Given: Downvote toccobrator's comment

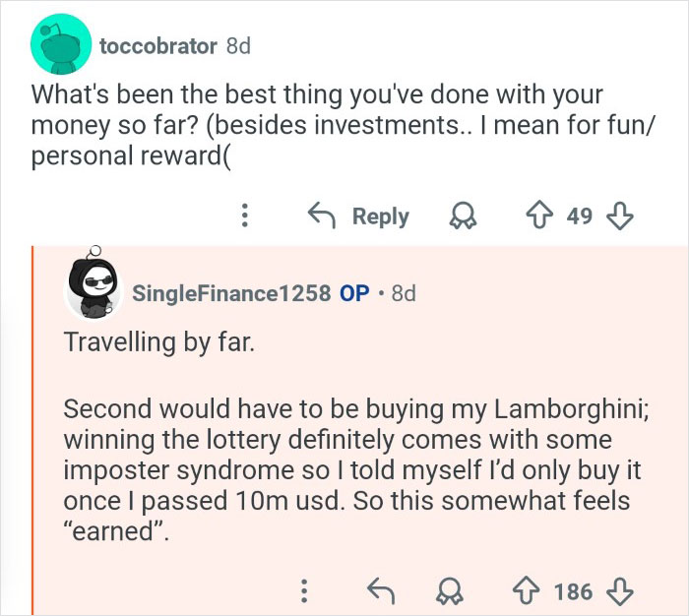Looking at the screenshot, I should point(620,216).
